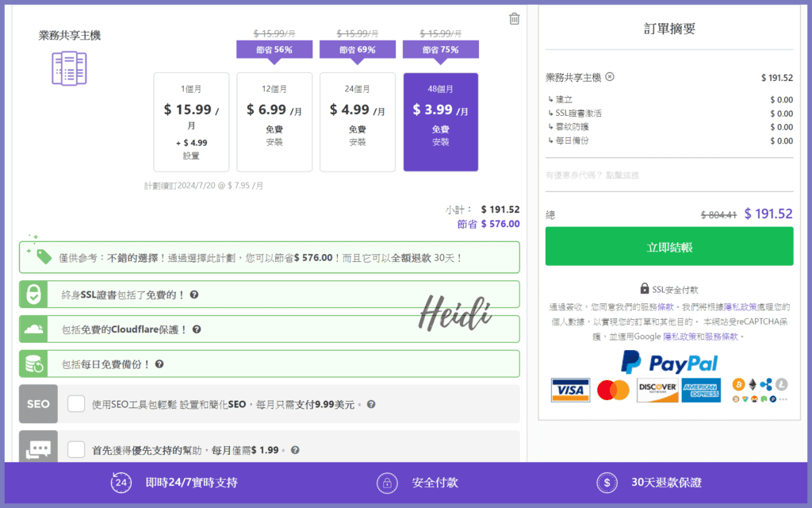Enable the priority support checkbox

(x=76, y=449)
